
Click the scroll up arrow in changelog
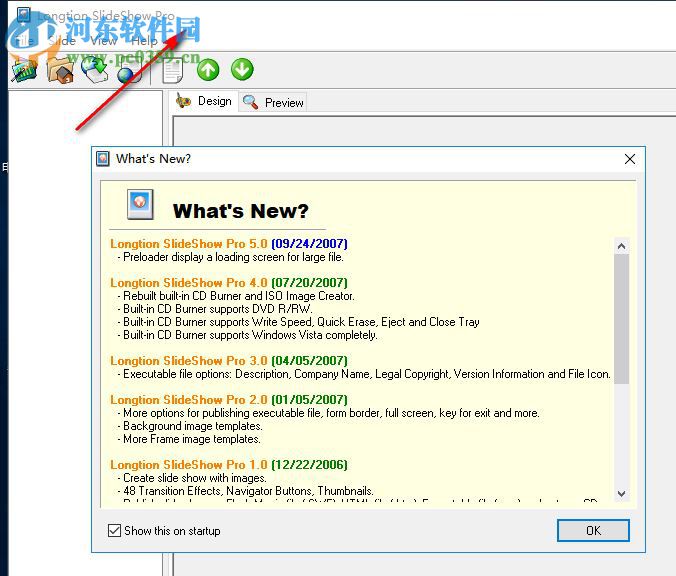(621, 246)
